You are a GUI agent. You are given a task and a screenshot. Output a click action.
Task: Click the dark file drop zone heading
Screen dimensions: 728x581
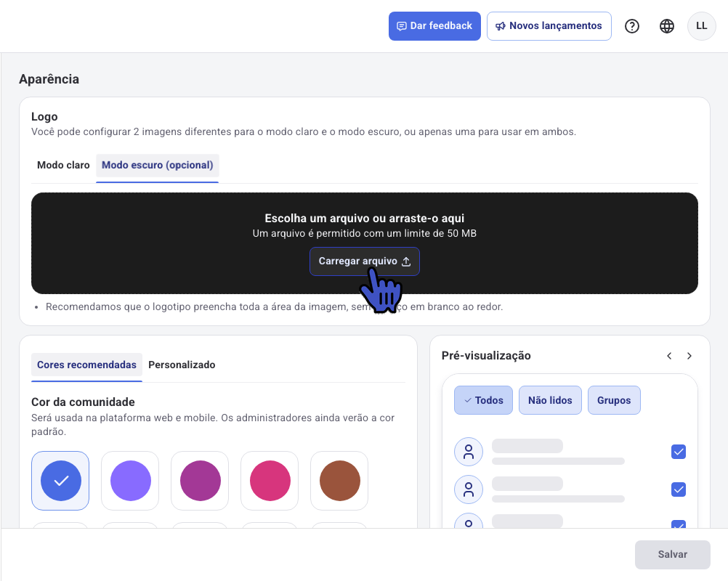[x=365, y=218]
